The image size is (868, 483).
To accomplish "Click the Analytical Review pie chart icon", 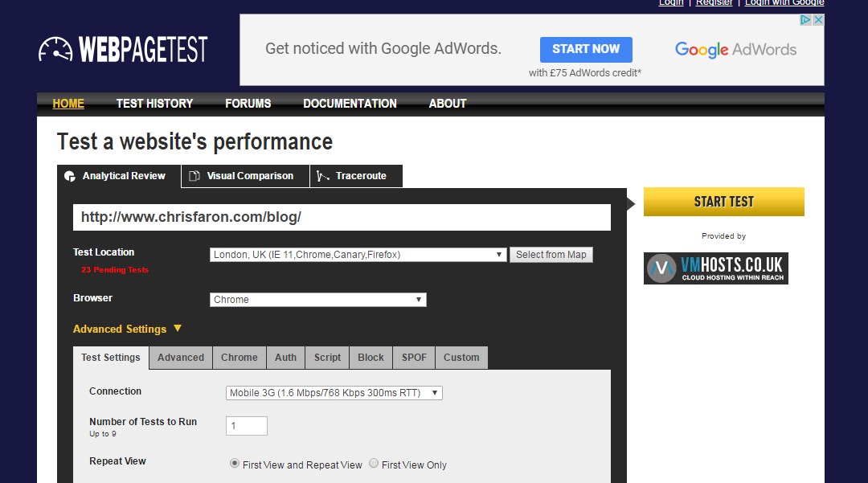I will click(69, 176).
